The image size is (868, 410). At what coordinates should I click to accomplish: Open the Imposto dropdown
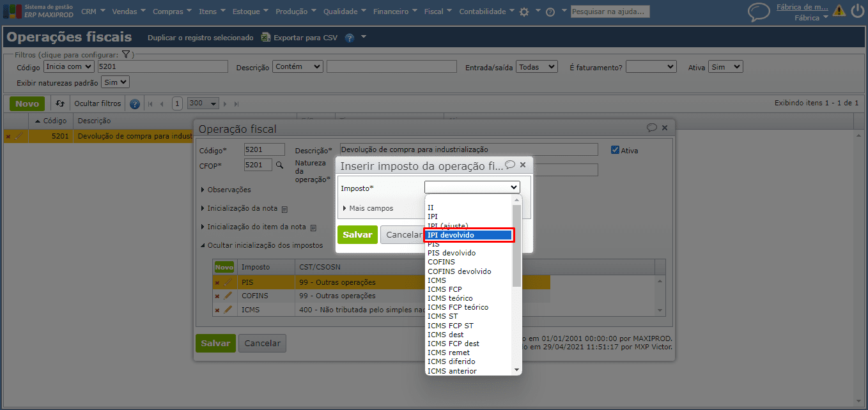point(472,187)
